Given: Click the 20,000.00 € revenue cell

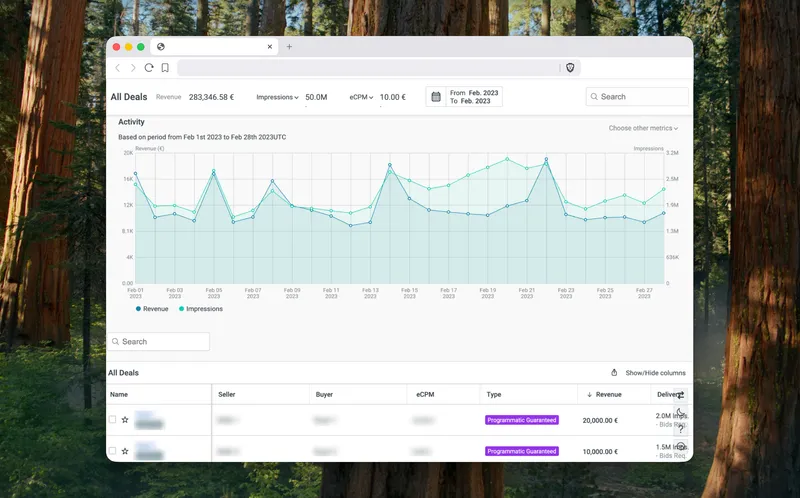Looking at the screenshot, I should pyautogui.click(x=600, y=420).
